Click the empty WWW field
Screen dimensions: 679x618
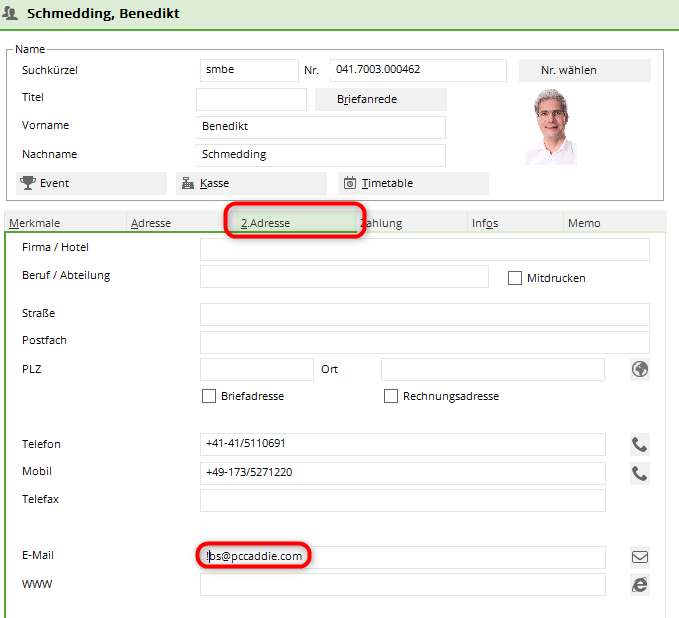(403, 585)
